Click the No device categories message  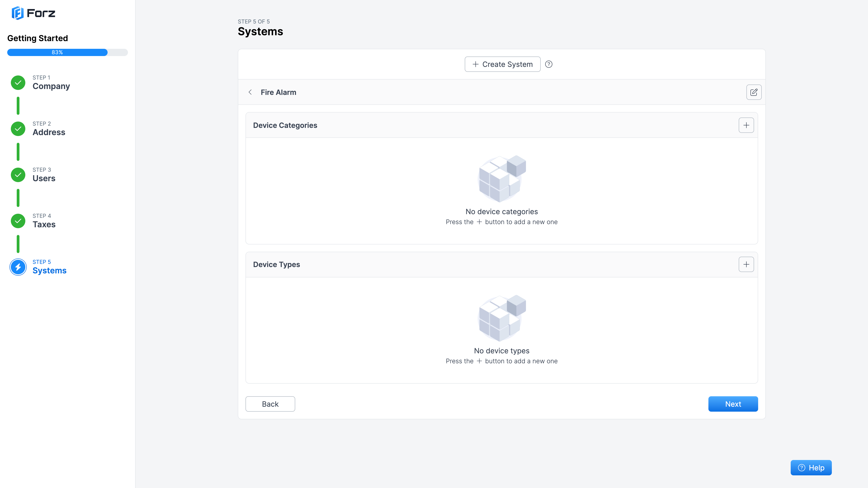(x=501, y=211)
